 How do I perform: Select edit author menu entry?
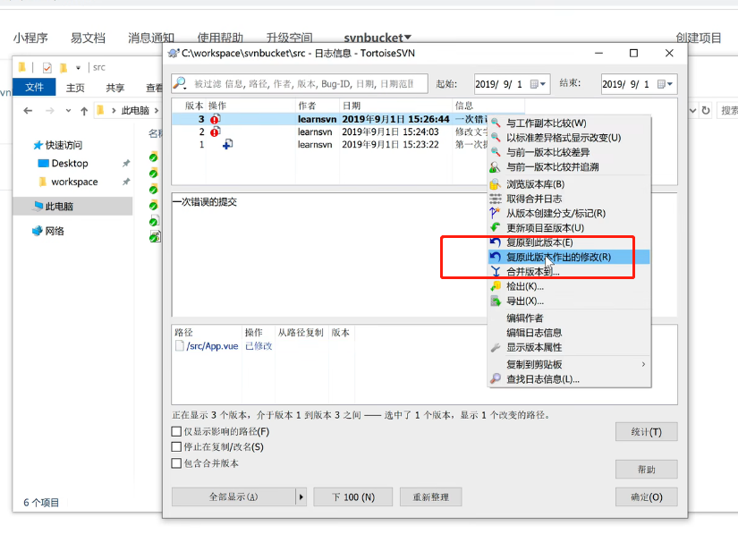569,318
